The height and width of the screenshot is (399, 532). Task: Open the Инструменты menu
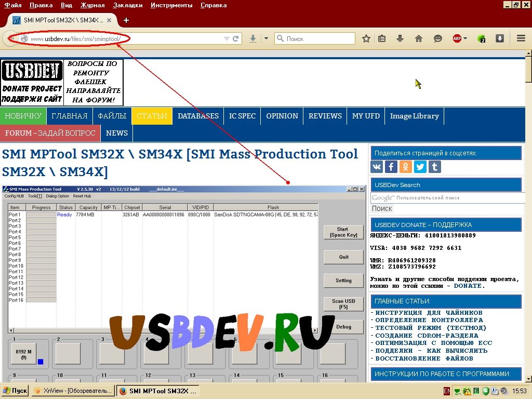[x=171, y=5]
